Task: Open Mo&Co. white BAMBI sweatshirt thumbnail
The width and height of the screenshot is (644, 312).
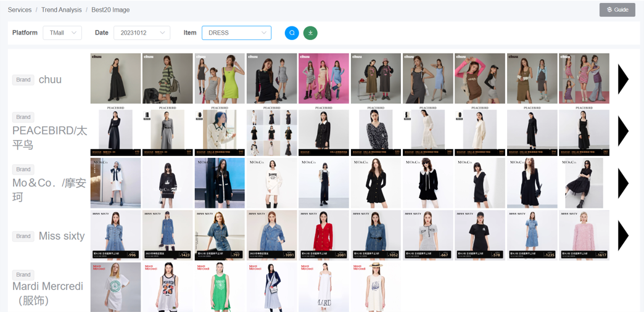Action: pyautogui.click(x=271, y=183)
